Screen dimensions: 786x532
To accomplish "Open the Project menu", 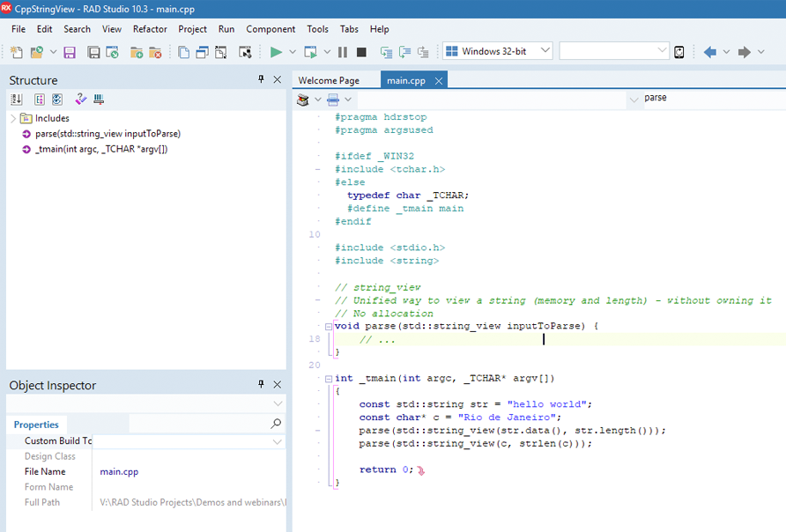I will pos(192,29).
